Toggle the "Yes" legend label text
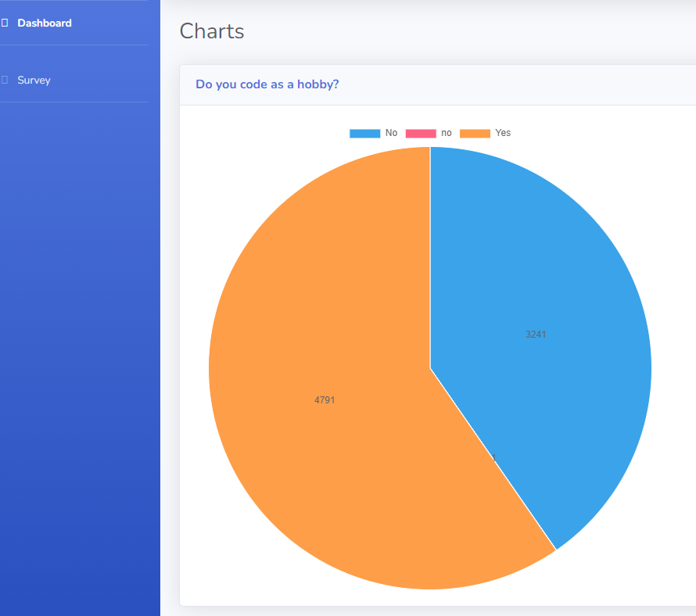This screenshot has width=696, height=616. [503, 133]
